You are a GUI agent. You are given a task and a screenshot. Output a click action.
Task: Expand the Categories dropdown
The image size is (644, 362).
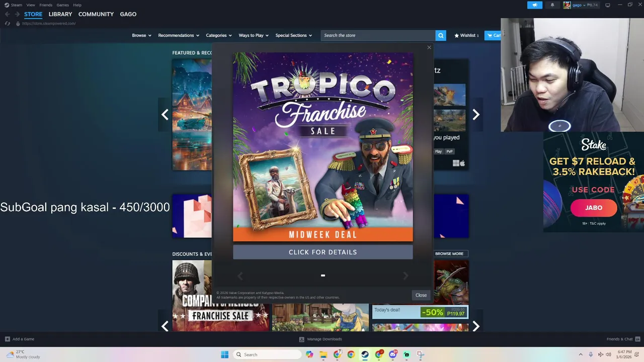click(219, 35)
